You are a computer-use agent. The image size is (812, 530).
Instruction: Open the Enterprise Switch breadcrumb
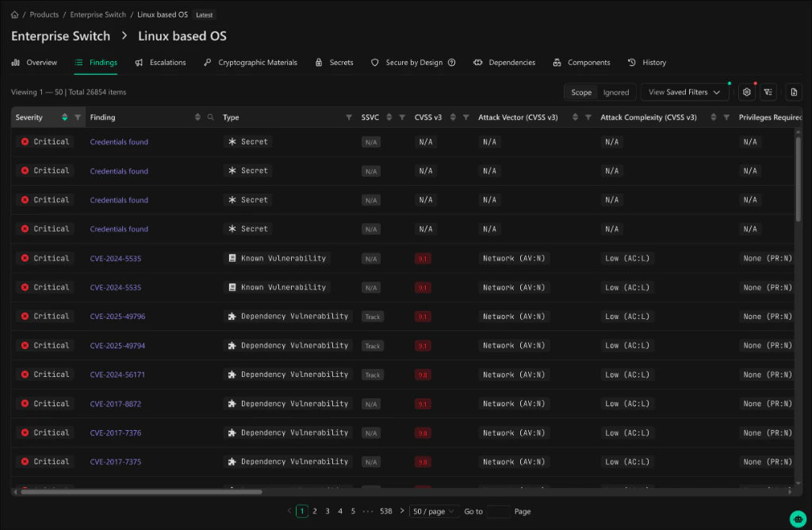click(x=98, y=14)
